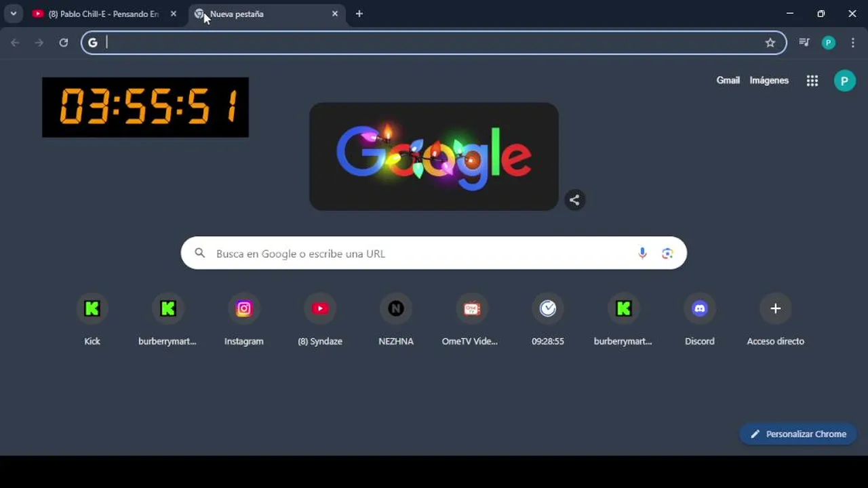This screenshot has height=488, width=868.
Task: Go back with the back arrow
Action: pyautogui.click(x=15, y=43)
